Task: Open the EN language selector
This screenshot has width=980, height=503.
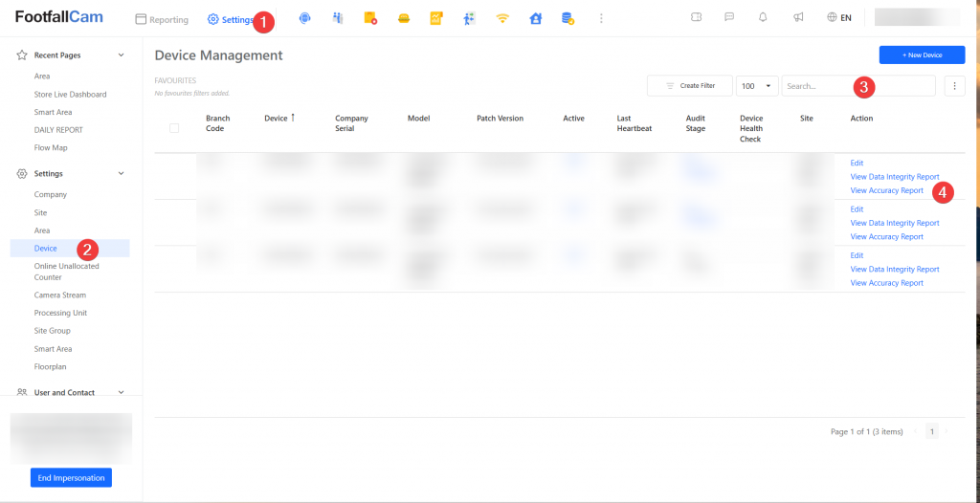Action: (x=839, y=17)
